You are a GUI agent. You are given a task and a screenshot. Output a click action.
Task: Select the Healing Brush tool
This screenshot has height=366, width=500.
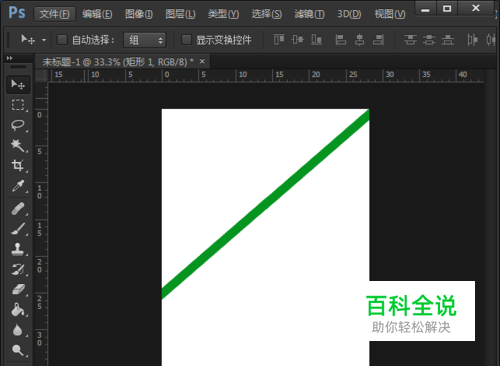click(x=18, y=209)
